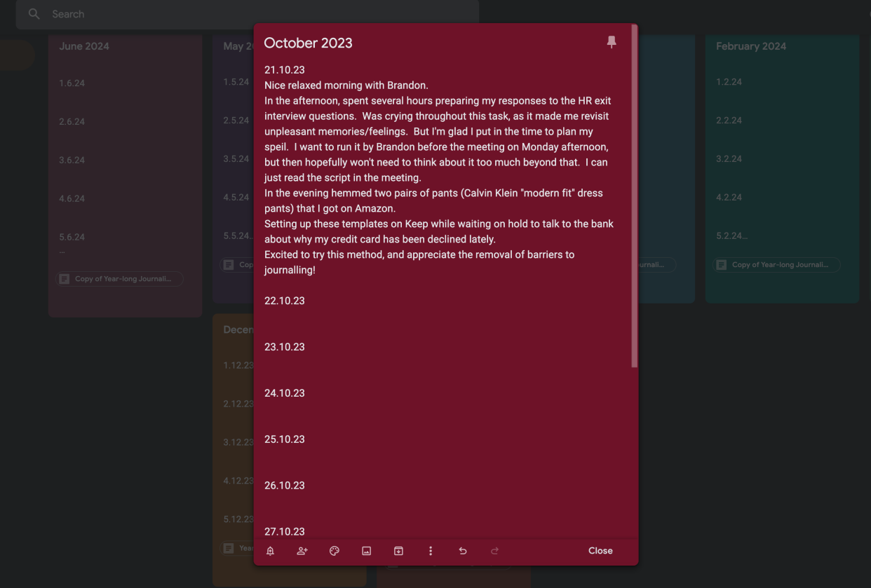The height and width of the screenshot is (588, 871).
Task: Click the 27.10.23 date line
Action: click(285, 531)
